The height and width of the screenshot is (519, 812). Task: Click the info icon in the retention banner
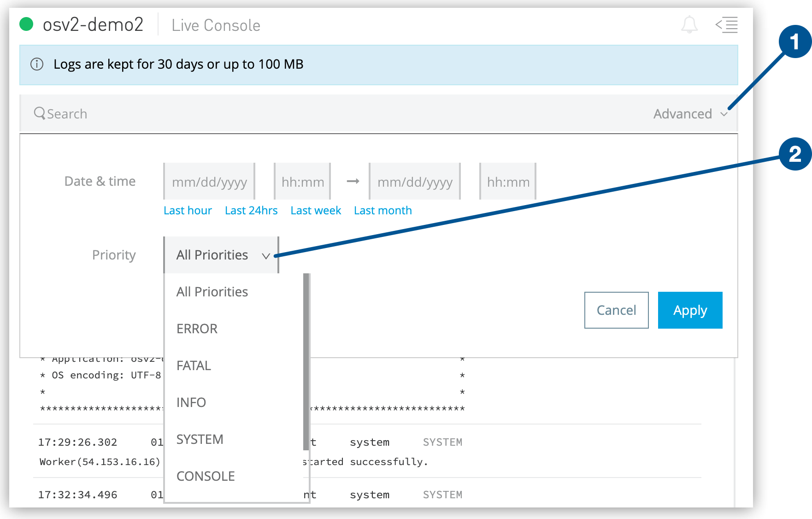pos(36,65)
